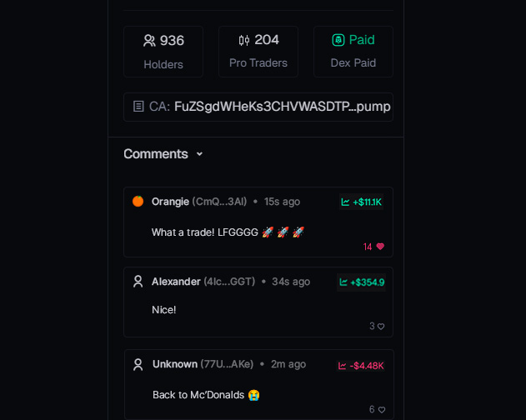Like Alexander's "Nice!" comment
Image resolution: width=526 pixels, height=420 pixels.
(381, 327)
